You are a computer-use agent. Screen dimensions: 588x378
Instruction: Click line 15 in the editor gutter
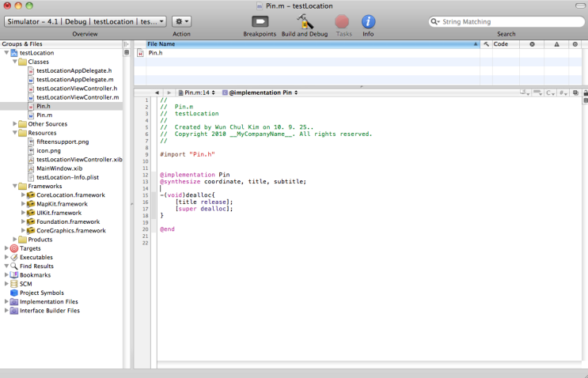(146, 195)
